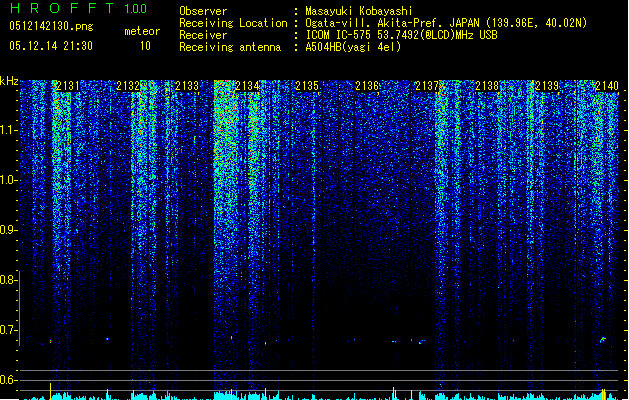Select observer name Masayuki Kobayashi
The height and width of the screenshot is (400, 629).
[x=359, y=11]
